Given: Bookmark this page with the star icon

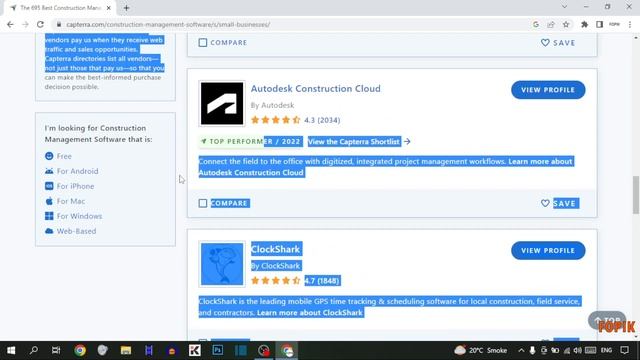Looking at the screenshot, I should click(566, 24).
